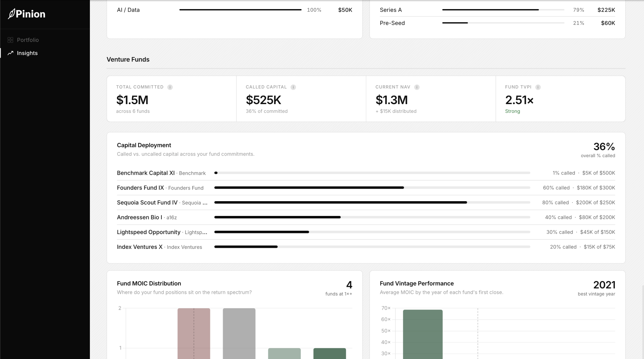This screenshot has height=359, width=644.
Task: Open the Portfolio grid icon in sidebar
Action: [x=10, y=40]
